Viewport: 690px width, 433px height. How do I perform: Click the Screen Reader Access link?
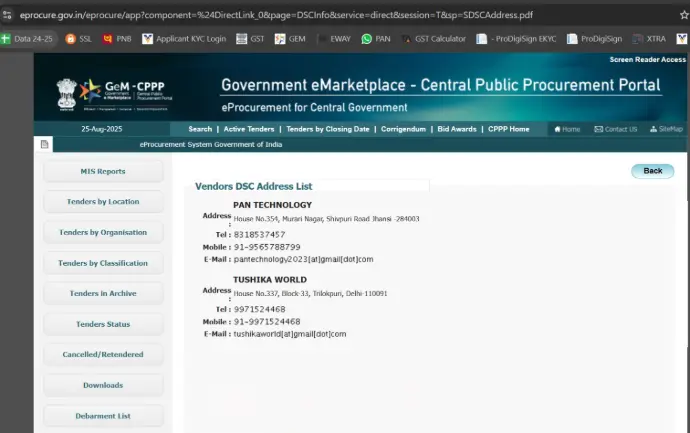(647, 60)
